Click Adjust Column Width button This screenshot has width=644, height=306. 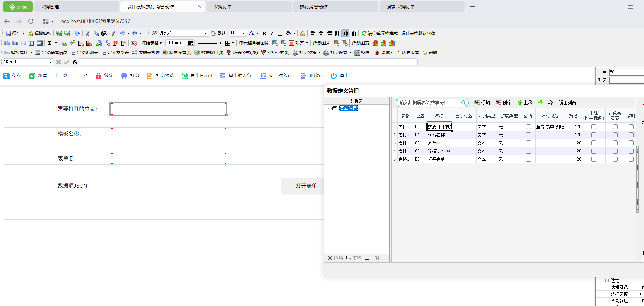(567, 103)
